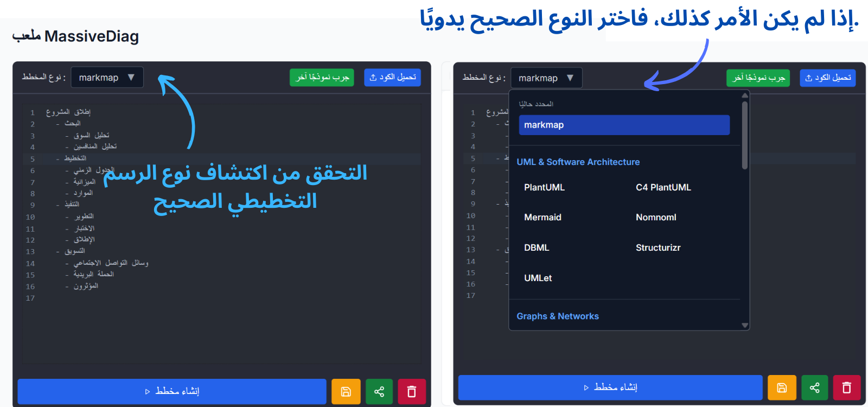
Task: Click the green try another sample button in left panel
Action: click(x=322, y=77)
